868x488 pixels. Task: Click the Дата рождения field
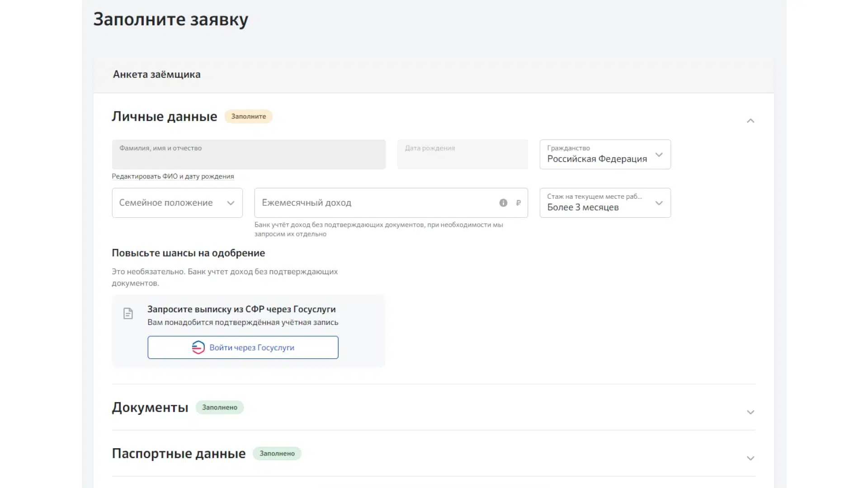[x=462, y=155]
